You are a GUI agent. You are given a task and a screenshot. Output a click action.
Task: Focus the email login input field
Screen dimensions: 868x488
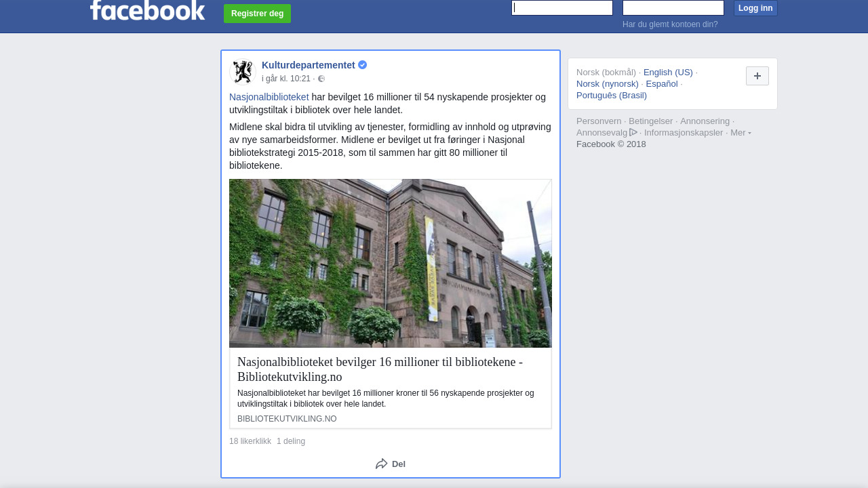coord(562,8)
